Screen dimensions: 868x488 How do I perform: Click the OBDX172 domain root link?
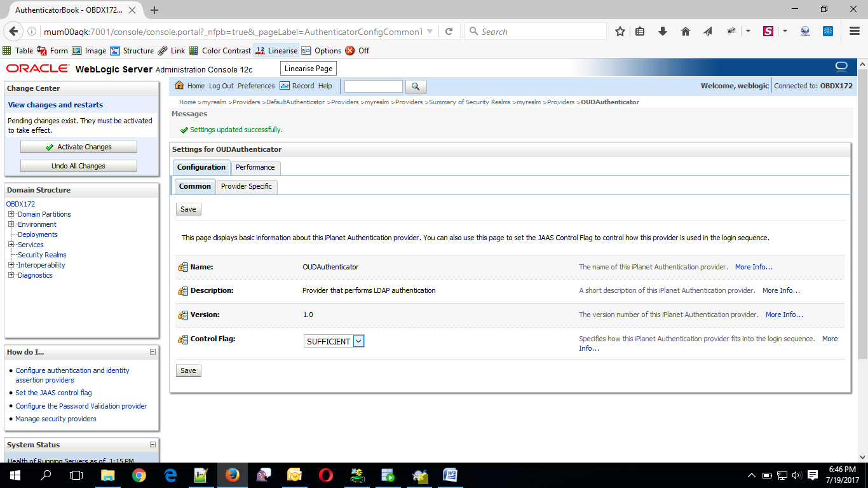(20, 204)
